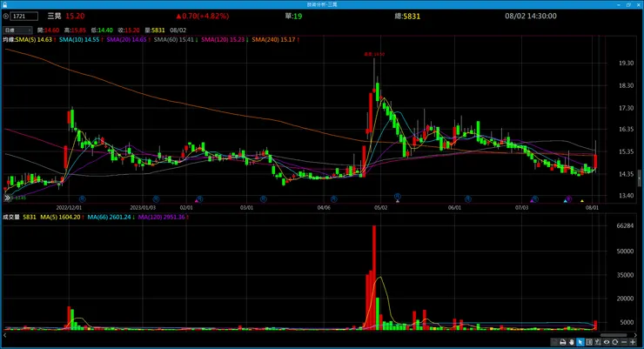
Task: Click the stock code field showing 1721
Action: pos(24,16)
